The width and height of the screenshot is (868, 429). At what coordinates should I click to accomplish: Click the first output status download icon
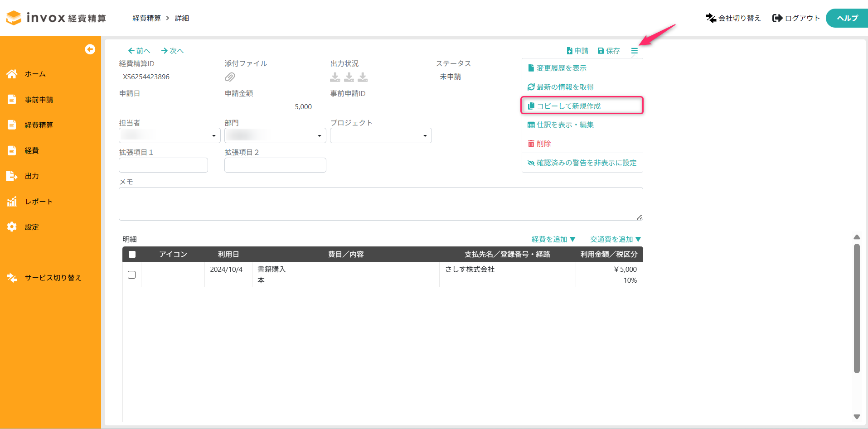point(335,77)
